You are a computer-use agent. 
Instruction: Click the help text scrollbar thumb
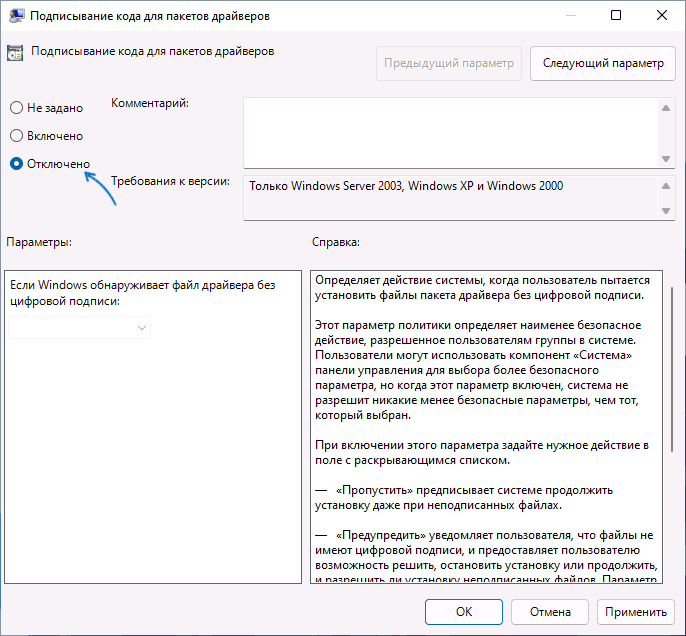point(672,369)
